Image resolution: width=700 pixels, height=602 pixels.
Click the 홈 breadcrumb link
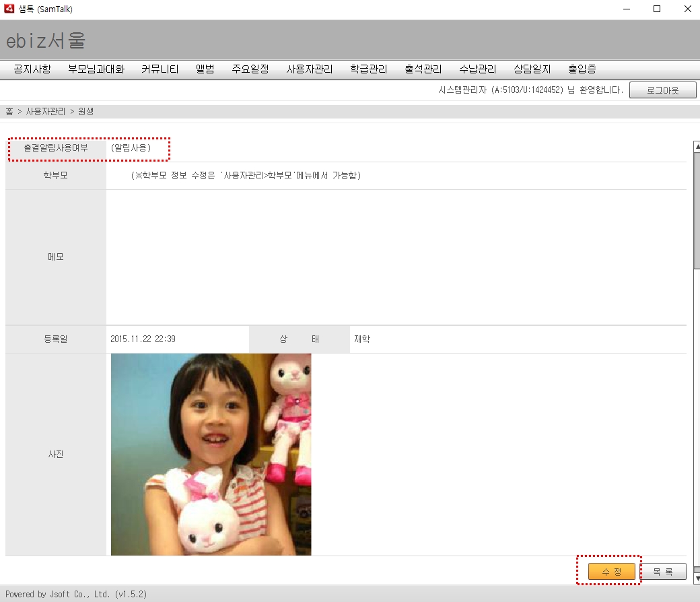(x=9, y=111)
